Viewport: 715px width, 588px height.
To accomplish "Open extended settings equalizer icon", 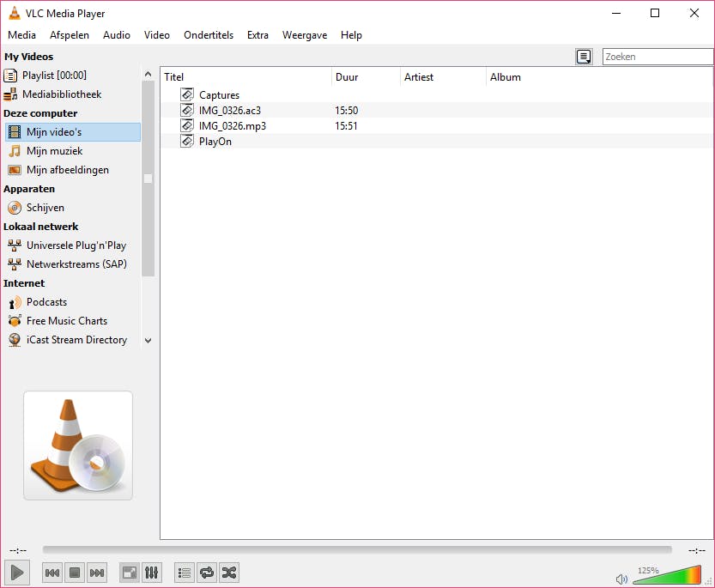I will coord(151,573).
